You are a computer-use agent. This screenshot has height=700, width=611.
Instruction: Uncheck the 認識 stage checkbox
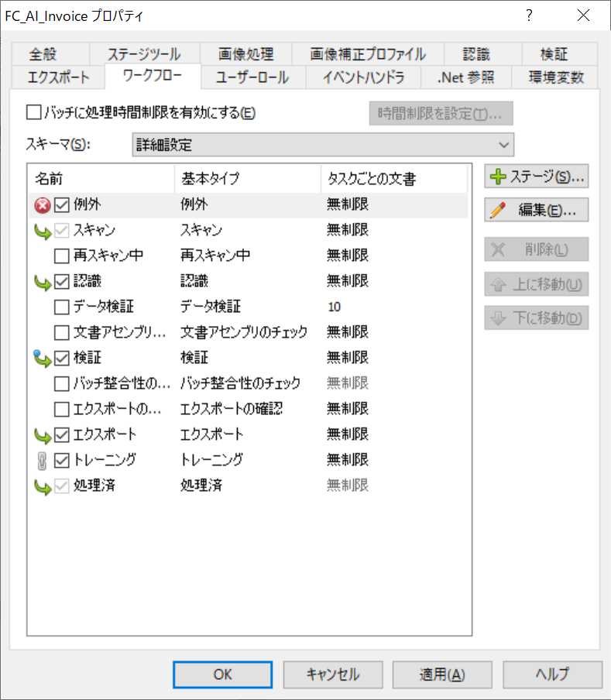click(62, 282)
